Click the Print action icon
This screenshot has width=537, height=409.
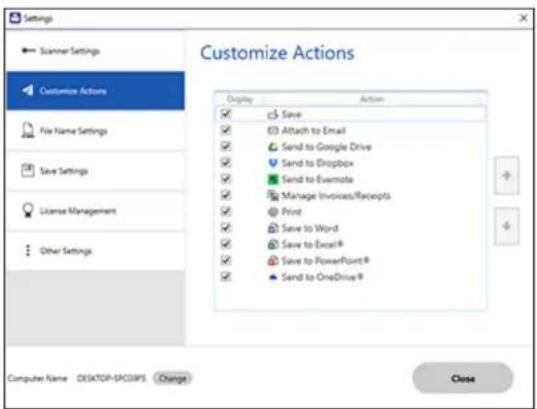click(x=273, y=212)
